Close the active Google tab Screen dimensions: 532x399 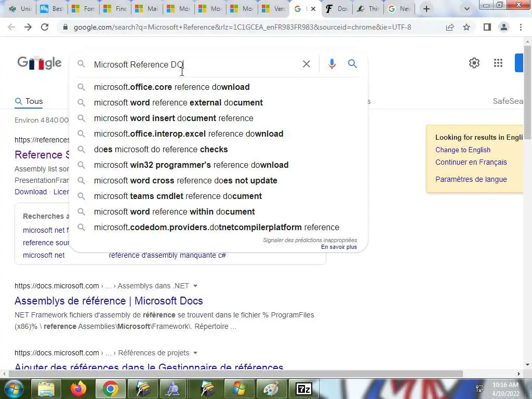(313, 9)
